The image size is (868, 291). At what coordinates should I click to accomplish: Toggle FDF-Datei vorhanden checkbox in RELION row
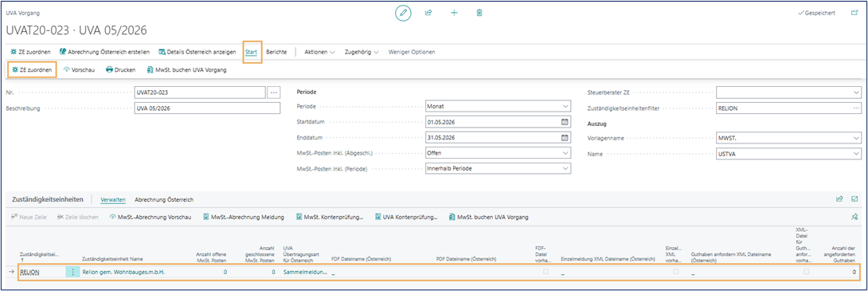pyautogui.click(x=546, y=272)
